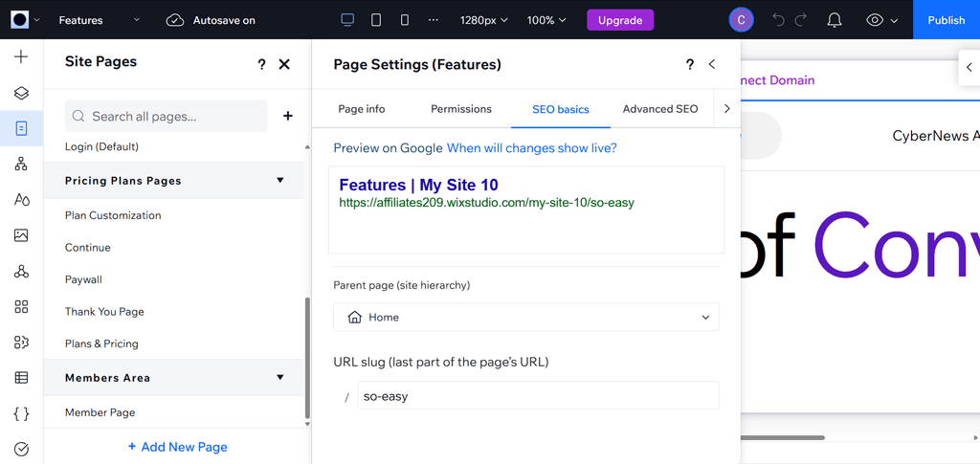Open the 100% zoom dropdown

point(546,20)
